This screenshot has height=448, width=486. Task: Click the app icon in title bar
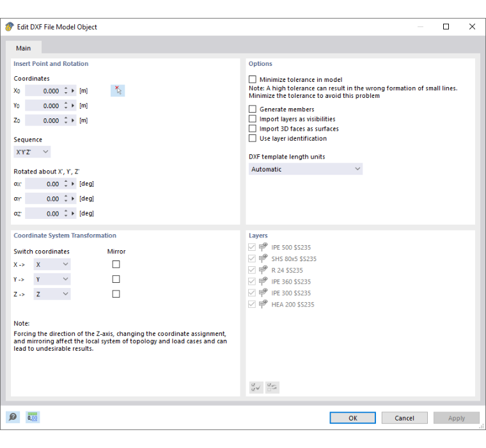[x=10, y=27]
